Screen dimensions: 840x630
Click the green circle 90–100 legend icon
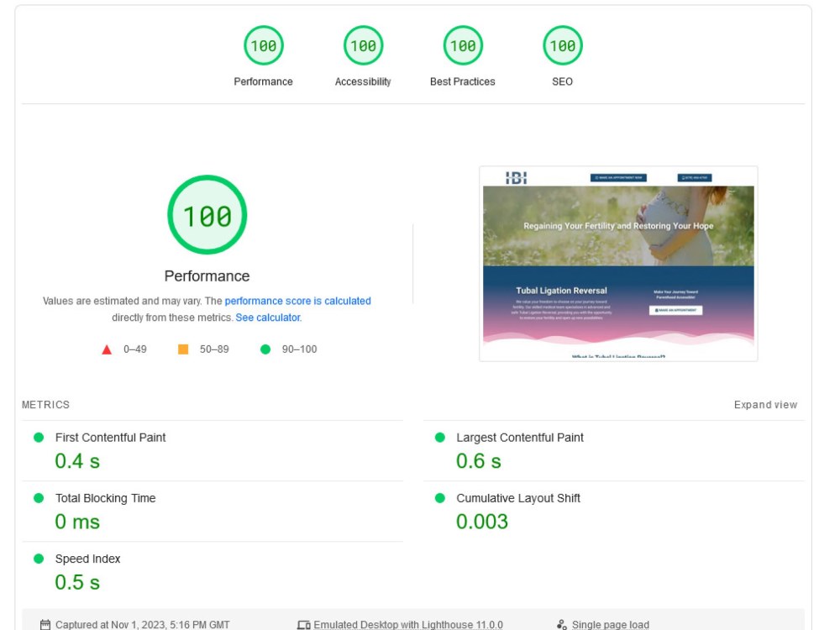265,349
